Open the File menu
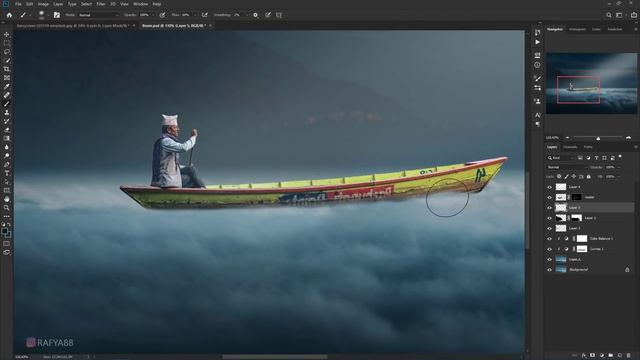This screenshot has width=640, height=360. coord(18,4)
